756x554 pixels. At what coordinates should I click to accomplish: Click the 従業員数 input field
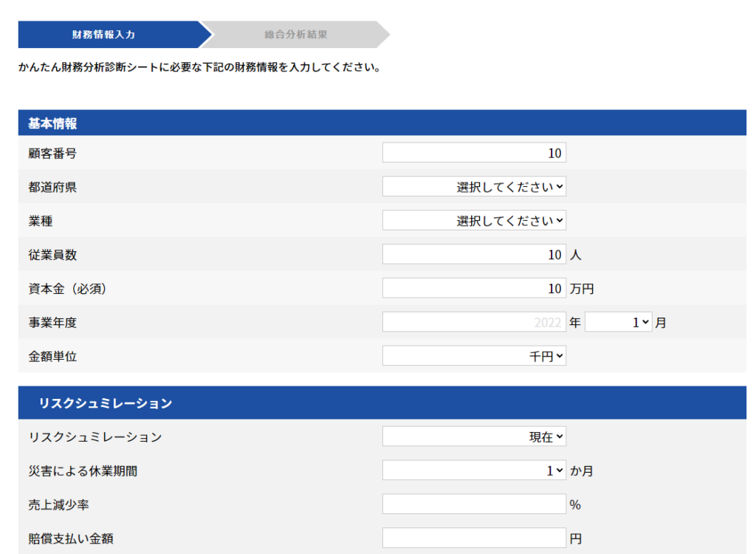tap(474, 255)
